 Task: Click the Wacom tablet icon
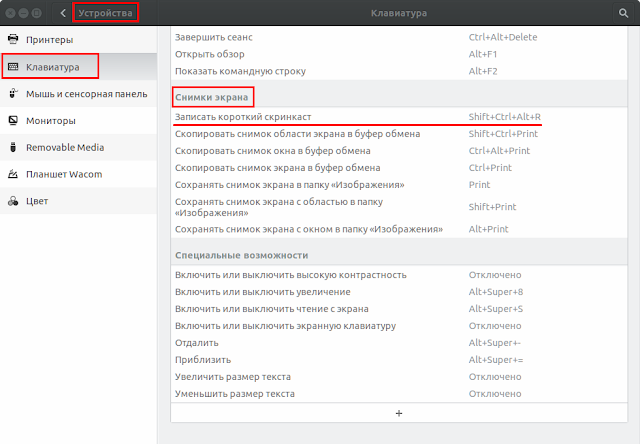click(x=13, y=174)
